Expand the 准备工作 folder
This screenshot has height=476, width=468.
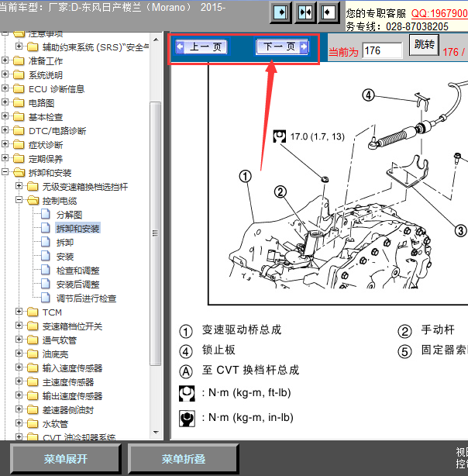click(x=5, y=60)
